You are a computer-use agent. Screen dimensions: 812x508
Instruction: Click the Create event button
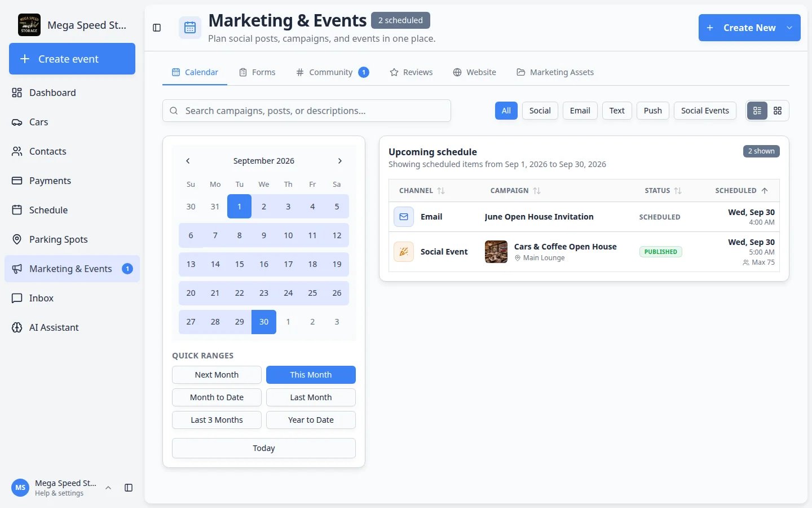(x=72, y=59)
